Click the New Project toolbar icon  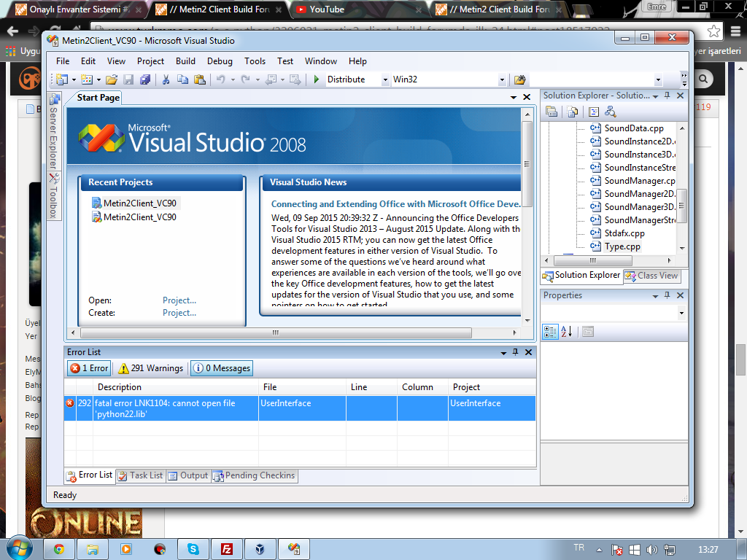coord(61,79)
